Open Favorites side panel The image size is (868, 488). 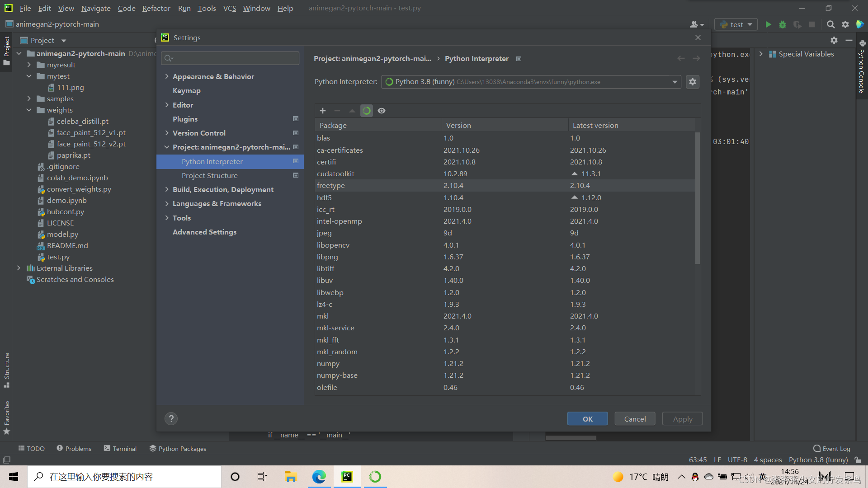(x=7, y=417)
